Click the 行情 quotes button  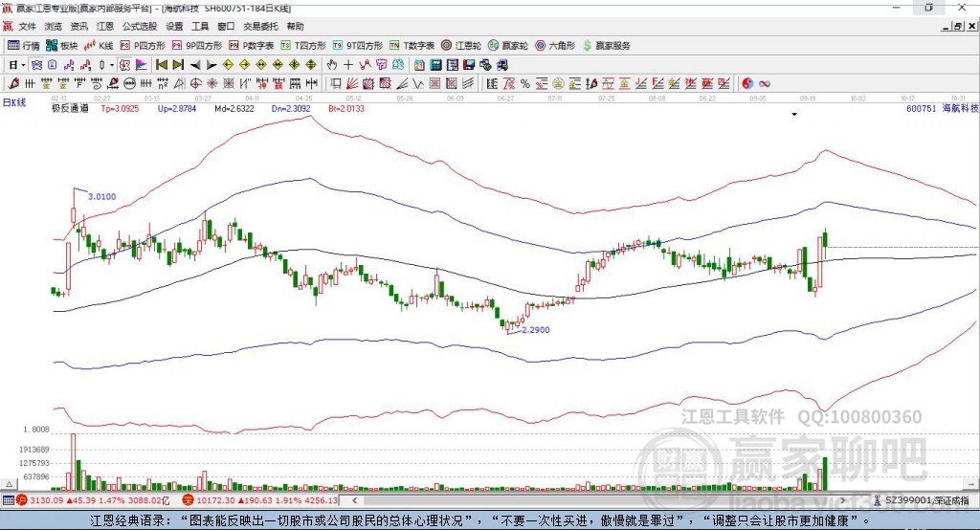(24, 46)
